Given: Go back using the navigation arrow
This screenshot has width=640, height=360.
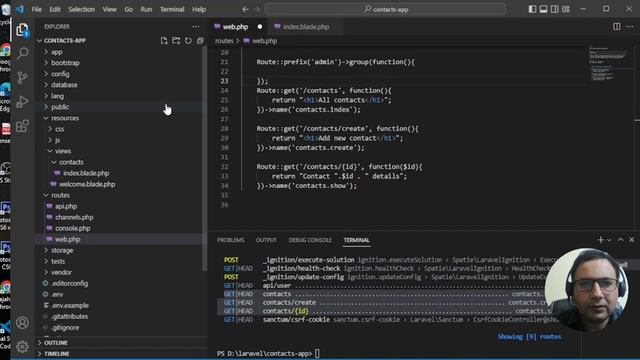Looking at the screenshot, I should (245, 9).
